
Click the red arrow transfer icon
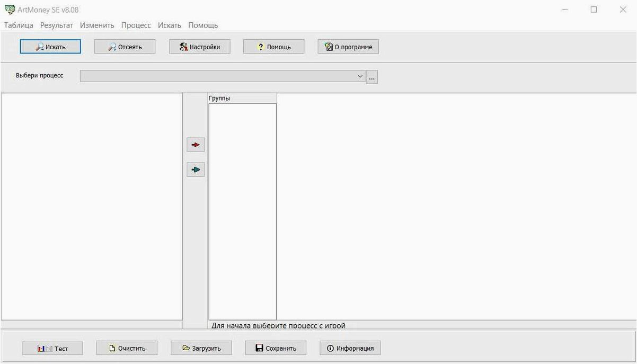pyautogui.click(x=196, y=145)
